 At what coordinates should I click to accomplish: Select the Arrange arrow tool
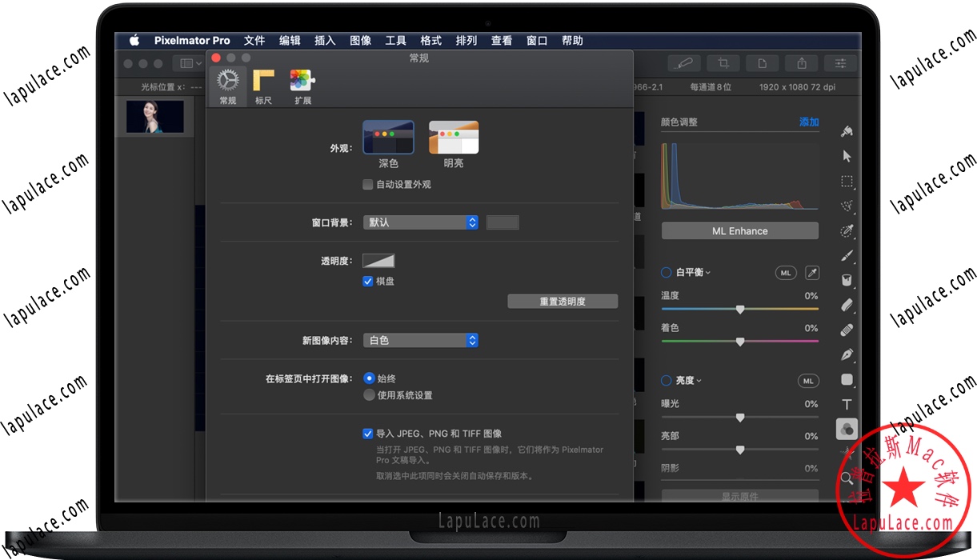[x=847, y=156]
